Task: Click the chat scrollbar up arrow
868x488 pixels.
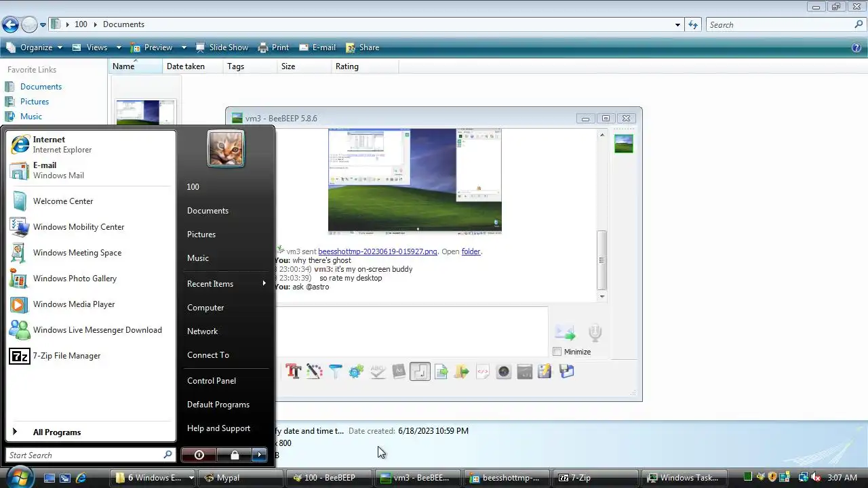Action: pyautogui.click(x=601, y=135)
